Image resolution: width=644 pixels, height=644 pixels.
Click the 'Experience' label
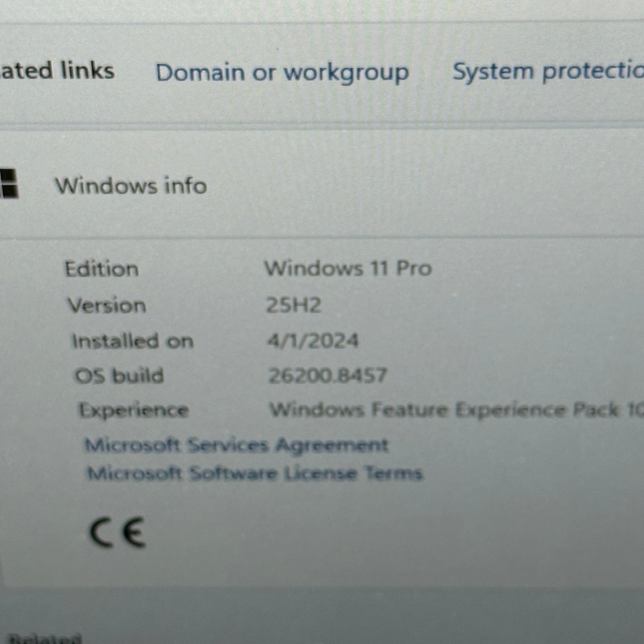tap(134, 410)
